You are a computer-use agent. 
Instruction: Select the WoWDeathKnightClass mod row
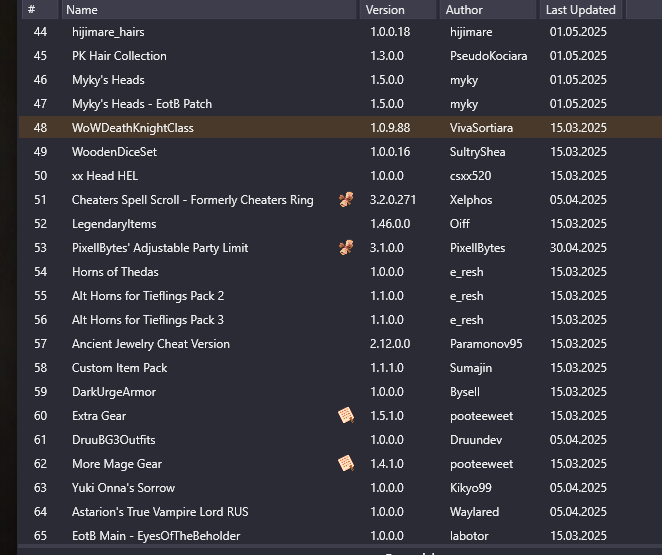pyautogui.click(x=340, y=127)
